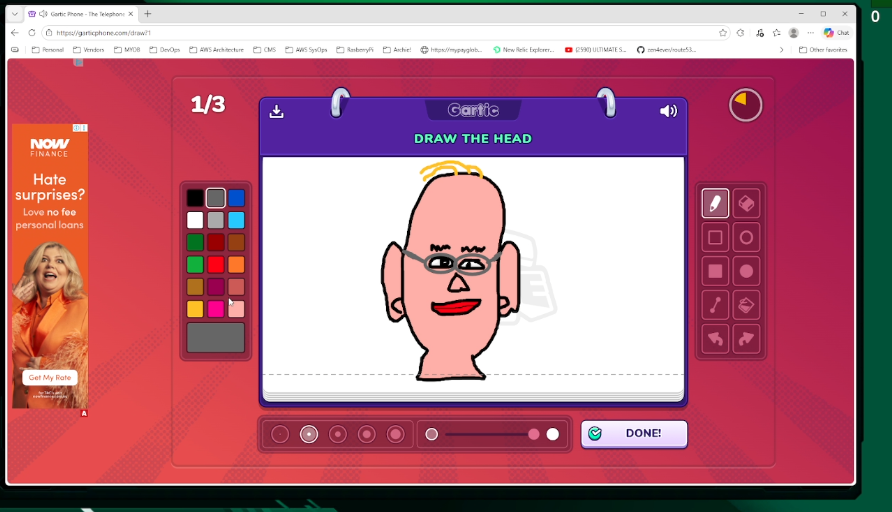Select the line tool
The height and width of the screenshot is (512, 892).
pos(715,305)
